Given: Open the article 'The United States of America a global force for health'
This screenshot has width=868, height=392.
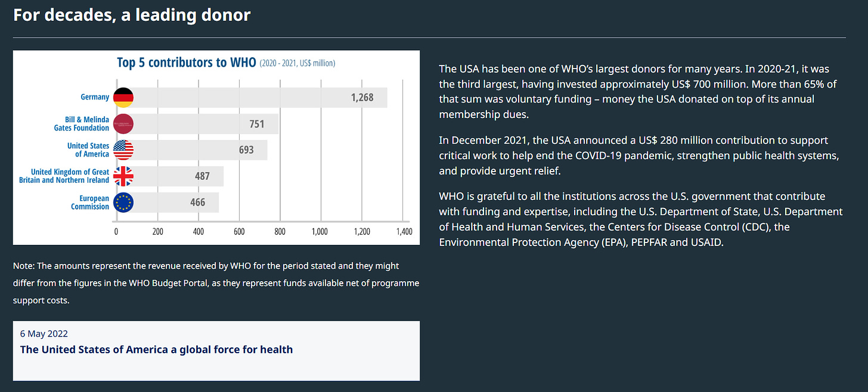Looking at the screenshot, I should [x=156, y=350].
